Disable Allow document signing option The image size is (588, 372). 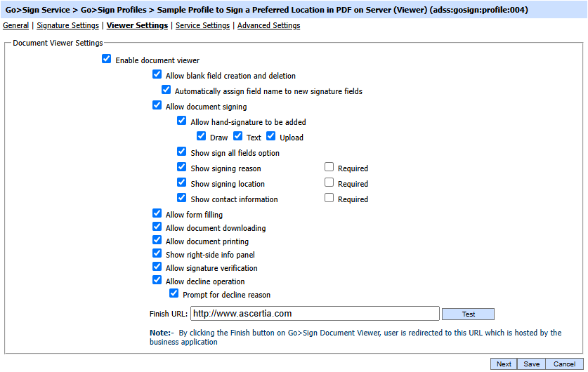coord(157,106)
